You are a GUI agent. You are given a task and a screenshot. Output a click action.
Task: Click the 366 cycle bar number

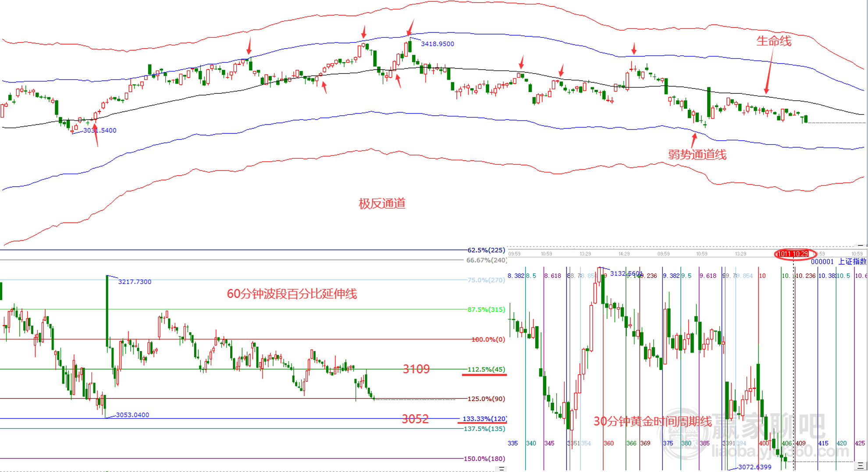[x=631, y=444]
